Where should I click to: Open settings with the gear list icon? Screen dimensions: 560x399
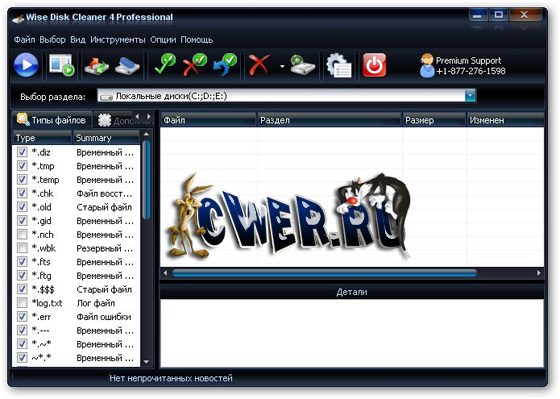pyautogui.click(x=339, y=65)
